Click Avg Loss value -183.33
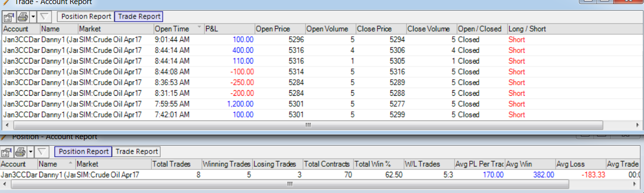 point(593,175)
